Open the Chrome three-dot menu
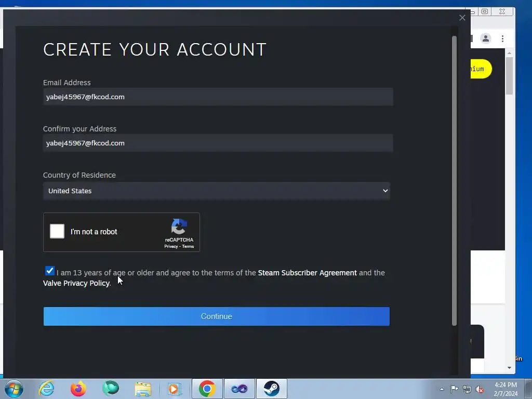 pos(502,38)
